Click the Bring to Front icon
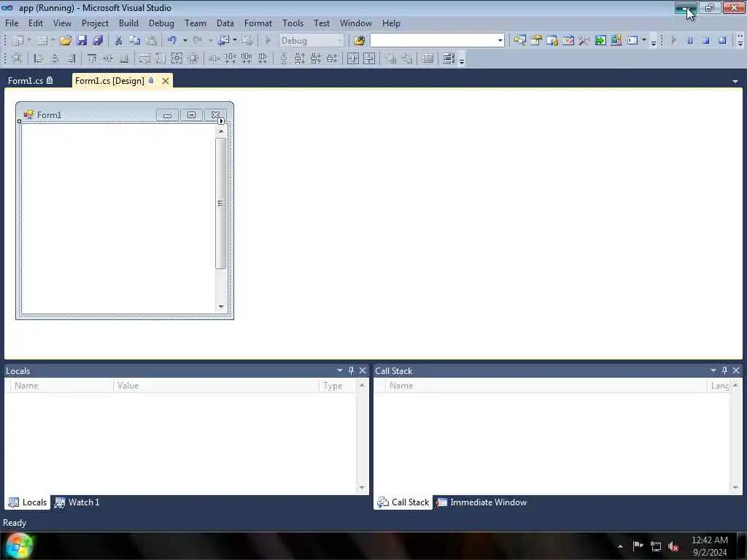This screenshot has width=747, height=560. click(x=391, y=58)
